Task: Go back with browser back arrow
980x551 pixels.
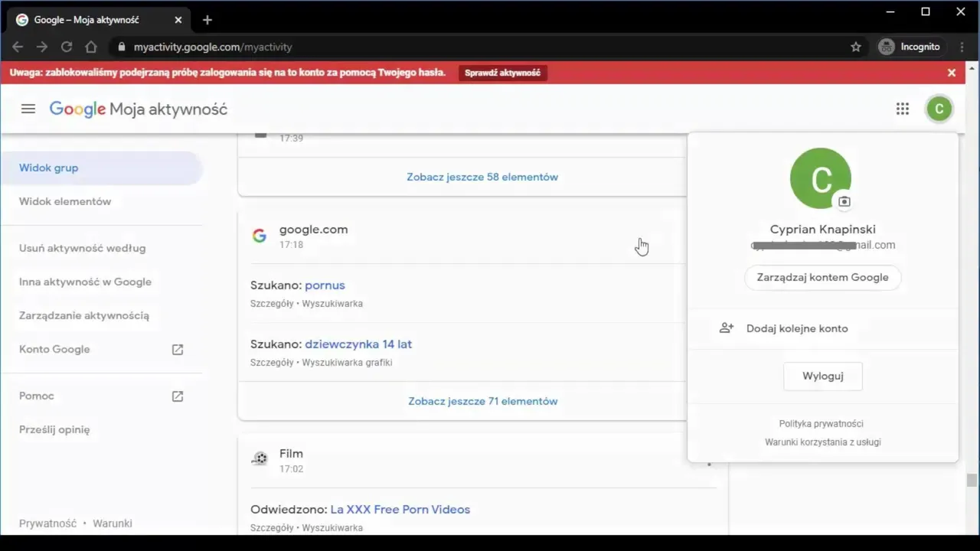Action: click(18, 47)
